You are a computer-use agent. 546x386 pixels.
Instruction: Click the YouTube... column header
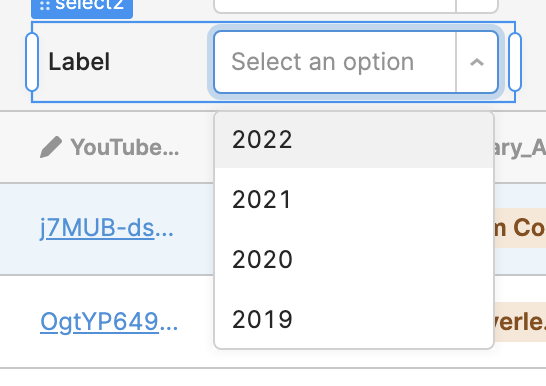(x=125, y=147)
